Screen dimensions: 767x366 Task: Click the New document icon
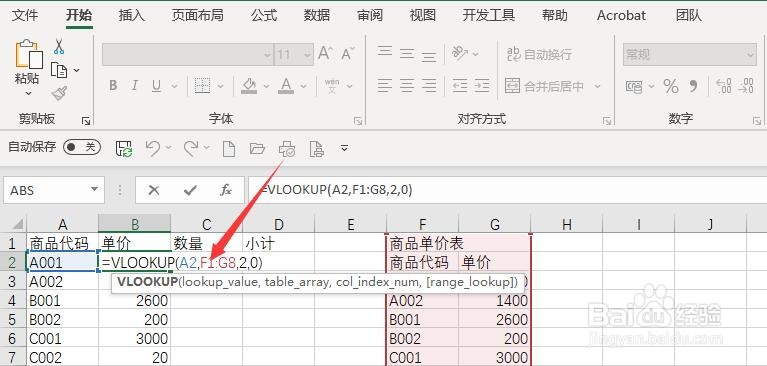pyautogui.click(x=228, y=148)
